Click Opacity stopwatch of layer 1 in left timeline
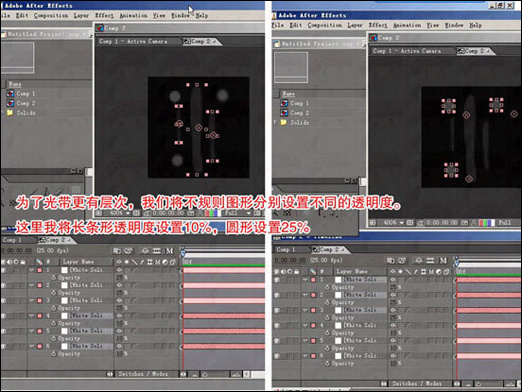The width and height of the screenshot is (522, 392). [53, 277]
